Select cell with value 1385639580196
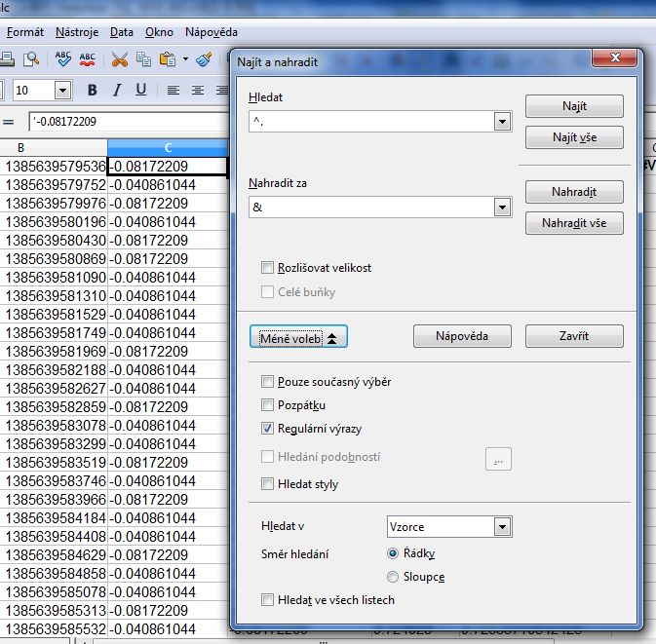The height and width of the screenshot is (644, 656). click(56, 221)
